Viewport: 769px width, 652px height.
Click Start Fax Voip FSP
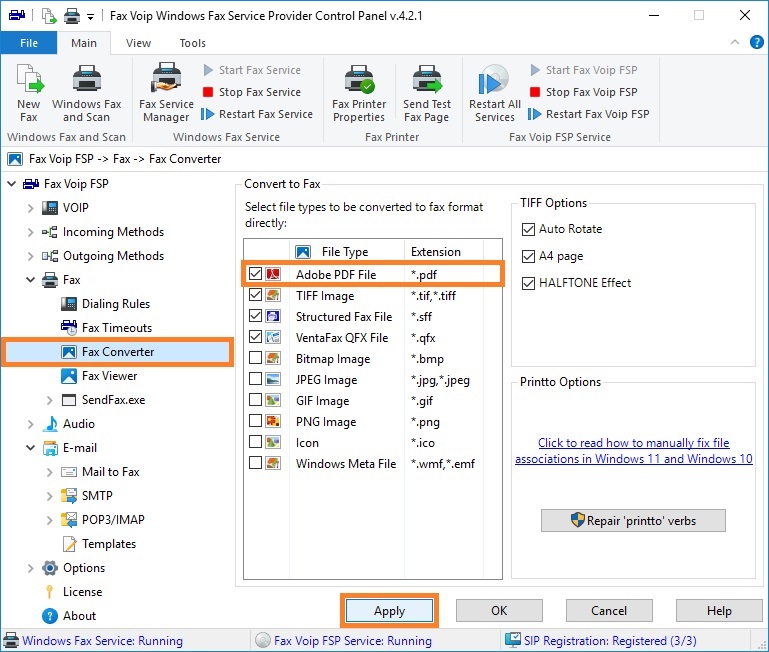click(x=584, y=70)
